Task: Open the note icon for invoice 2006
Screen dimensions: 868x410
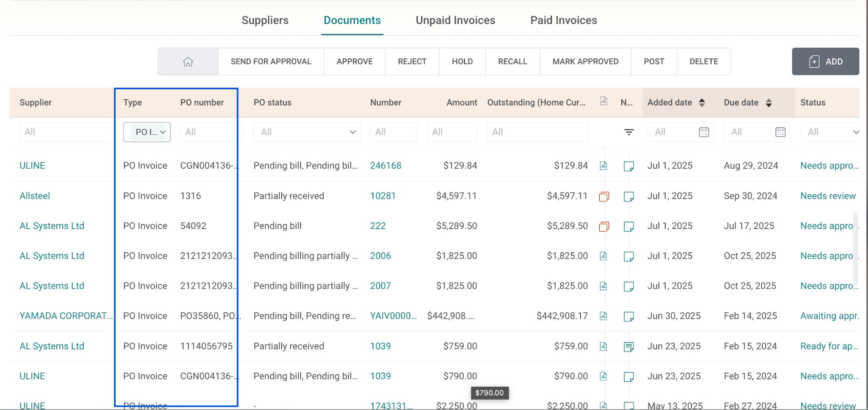Action: (629, 256)
